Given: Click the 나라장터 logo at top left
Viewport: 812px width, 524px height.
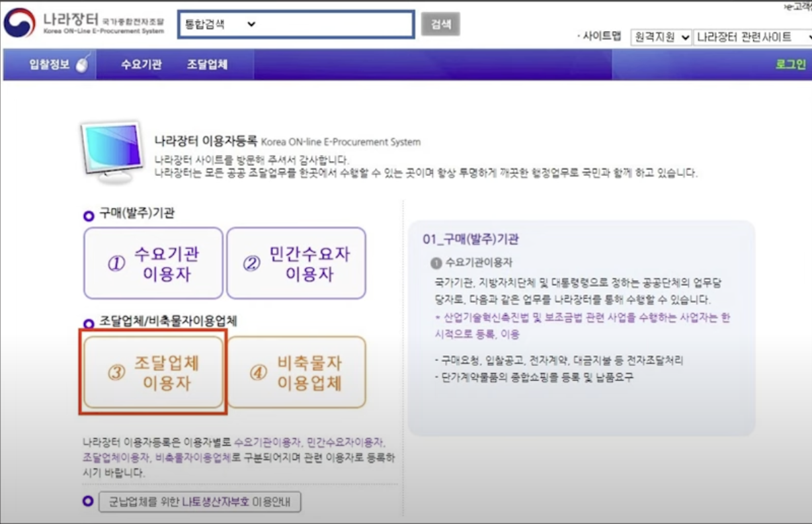Looking at the screenshot, I should tap(85, 22).
